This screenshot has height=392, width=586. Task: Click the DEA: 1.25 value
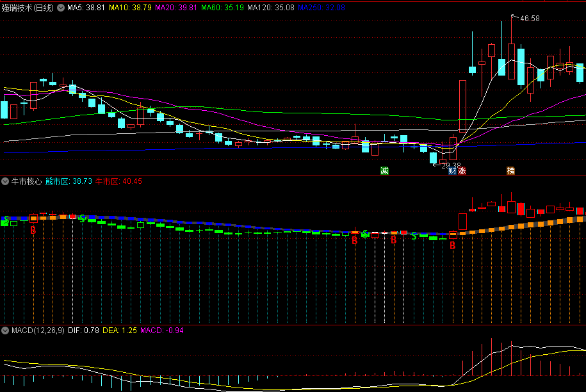click(120, 331)
